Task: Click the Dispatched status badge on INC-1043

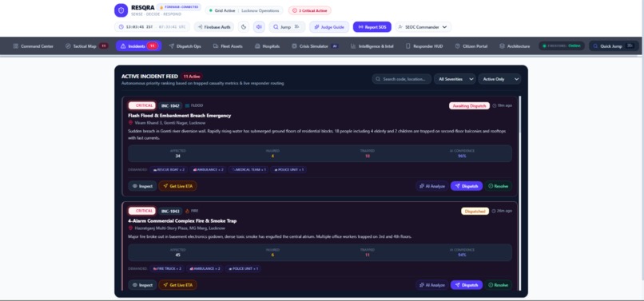Action: [x=475, y=211]
